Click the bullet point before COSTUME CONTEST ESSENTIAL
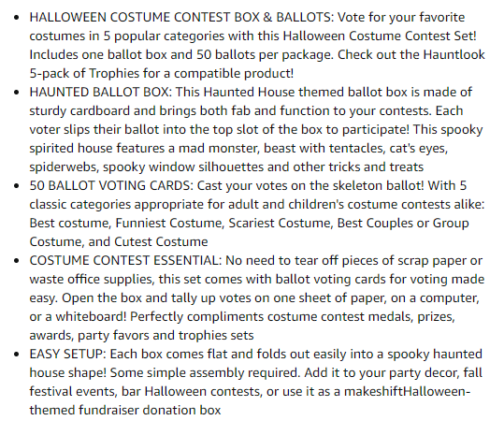This screenshot has width=504, height=435. pyautogui.click(x=17, y=261)
